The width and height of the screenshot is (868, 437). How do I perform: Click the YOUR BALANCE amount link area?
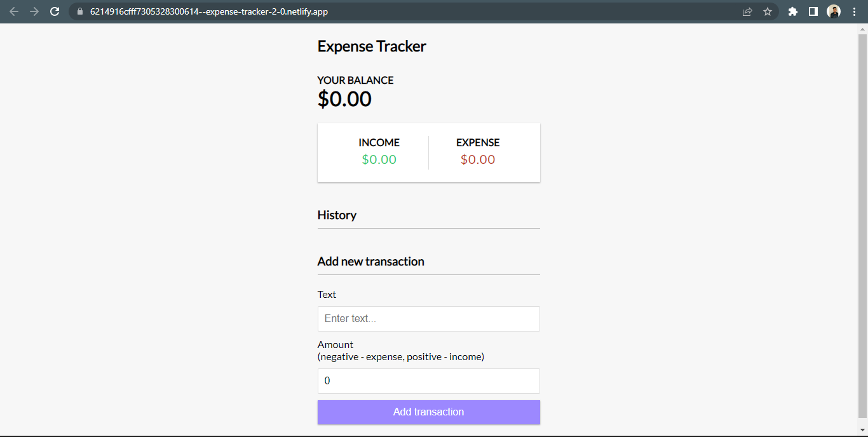(x=344, y=98)
